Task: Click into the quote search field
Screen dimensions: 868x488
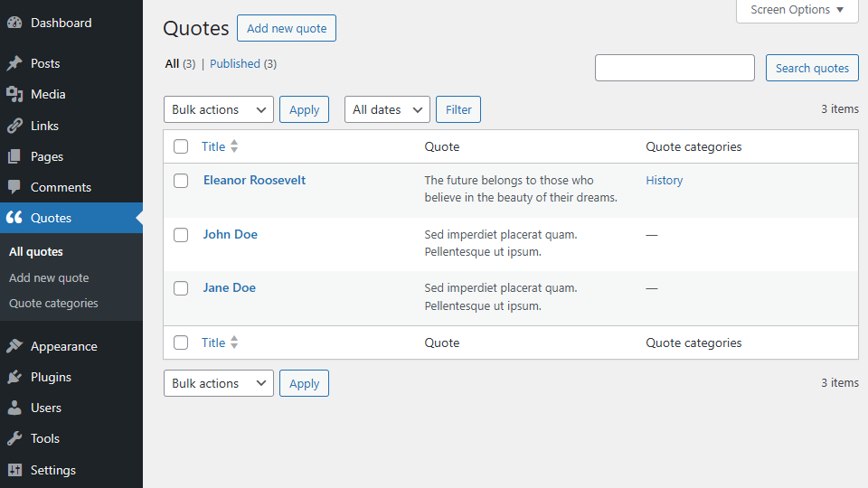Action: tap(675, 68)
